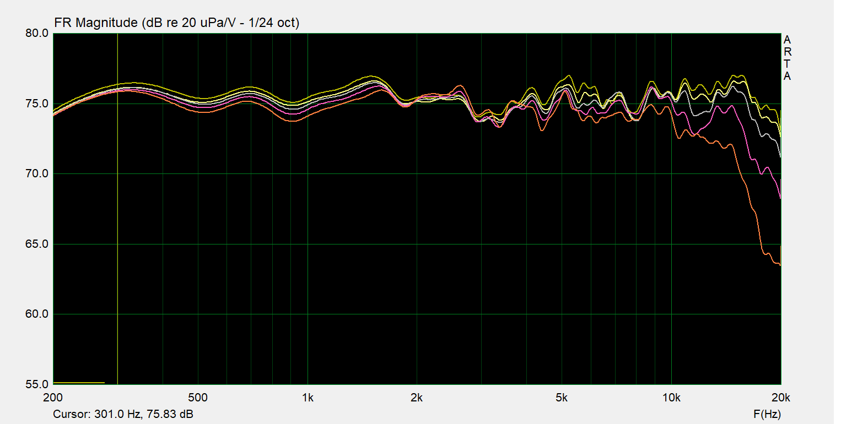
Task: Click the 65.0 label on the Y axis
Action: tap(37, 244)
